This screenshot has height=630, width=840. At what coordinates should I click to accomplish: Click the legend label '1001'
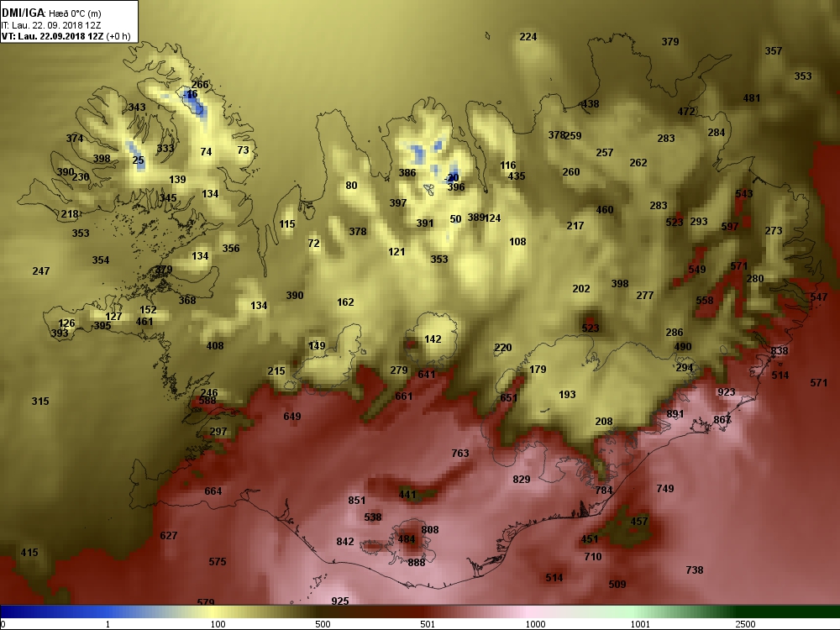[640, 624]
